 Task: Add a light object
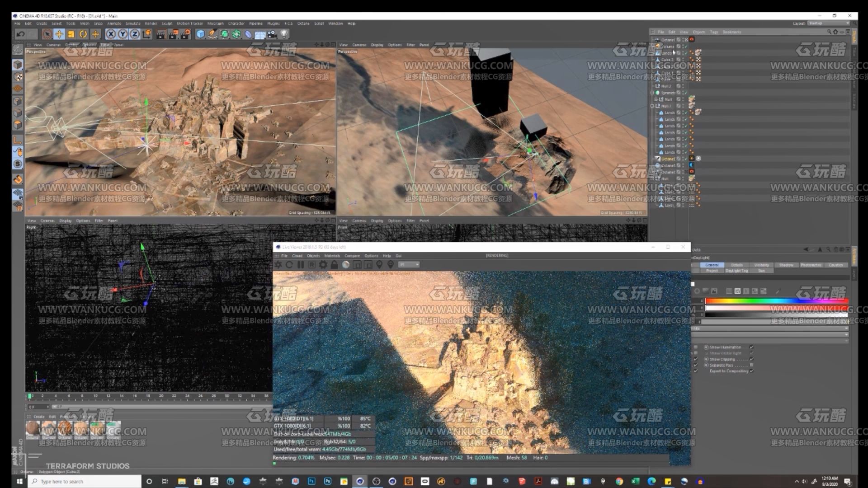point(284,34)
